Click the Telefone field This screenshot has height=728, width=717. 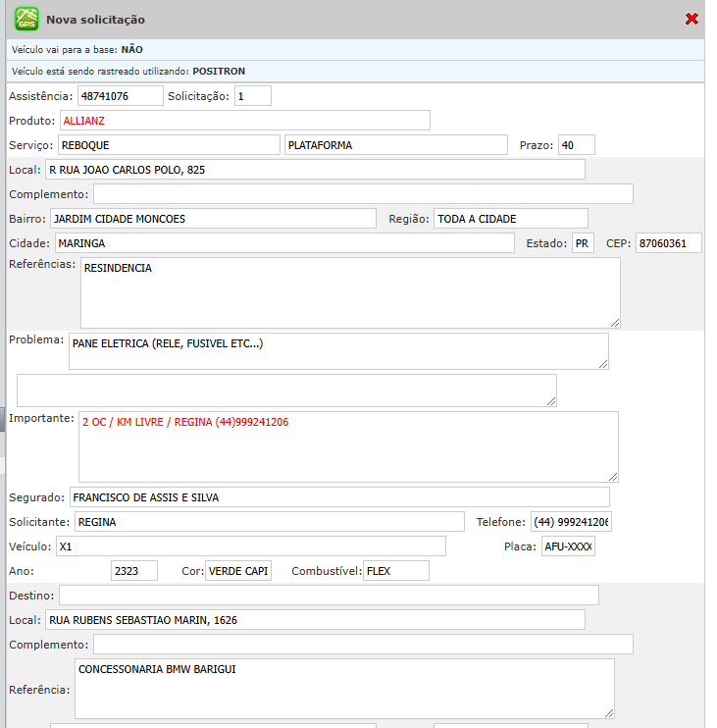tap(571, 522)
